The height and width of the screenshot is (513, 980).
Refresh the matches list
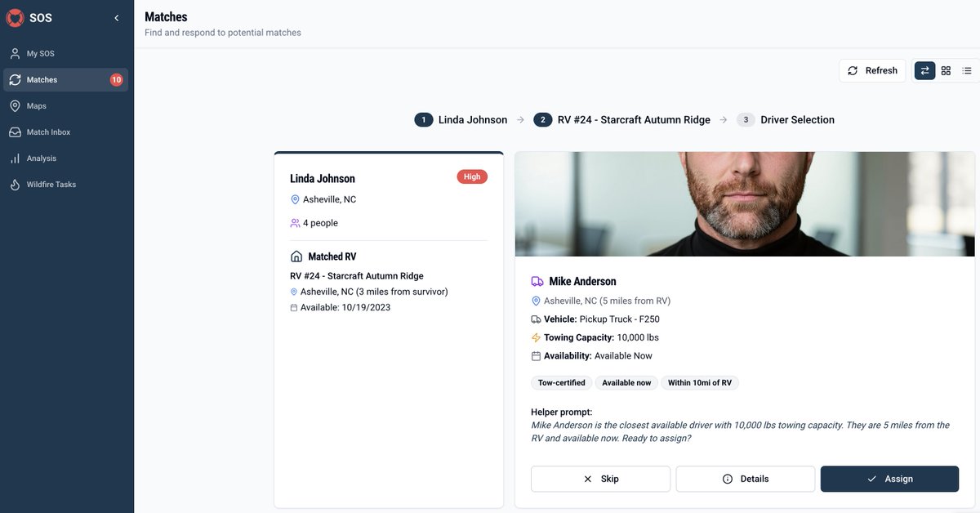coord(872,70)
